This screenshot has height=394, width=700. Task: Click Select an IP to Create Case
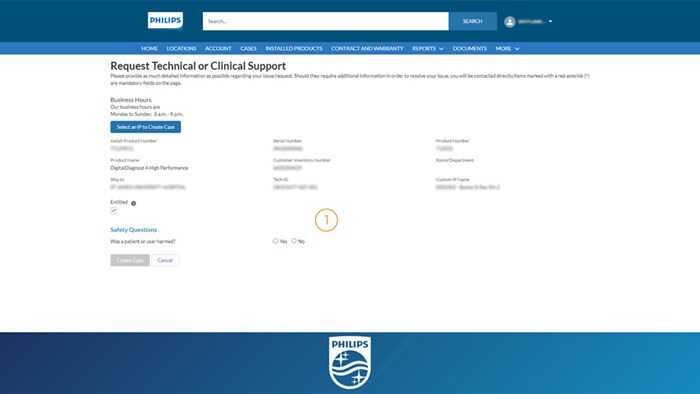pos(146,127)
